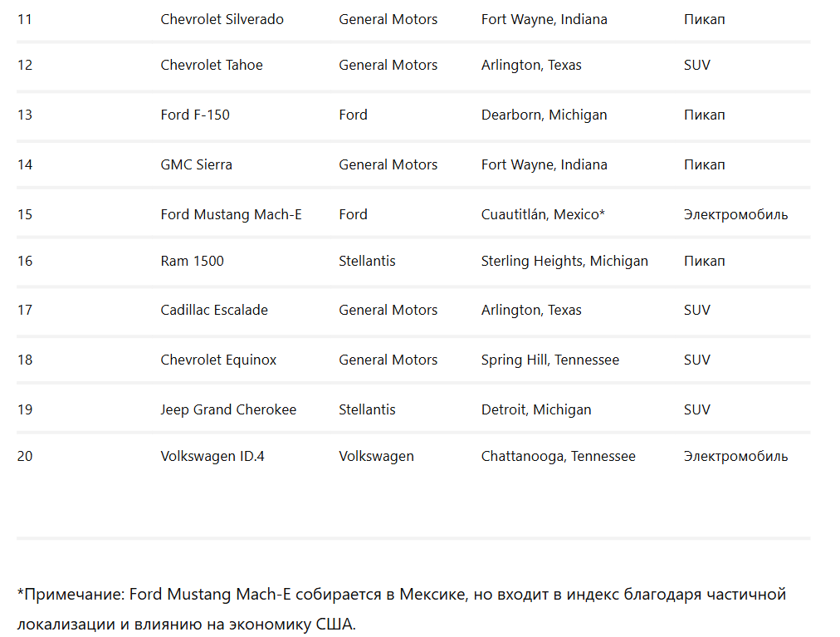
Task: Select Ford Mustang Mach-E model cell
Action: (231, 214)
